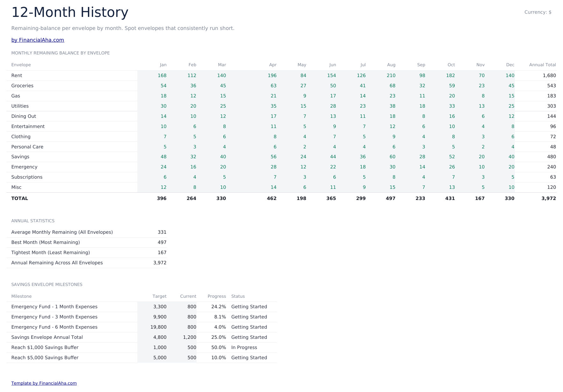Select Savings August value 60
The width and height of the screenshot is (563, 392).
(x=392, y=157)
